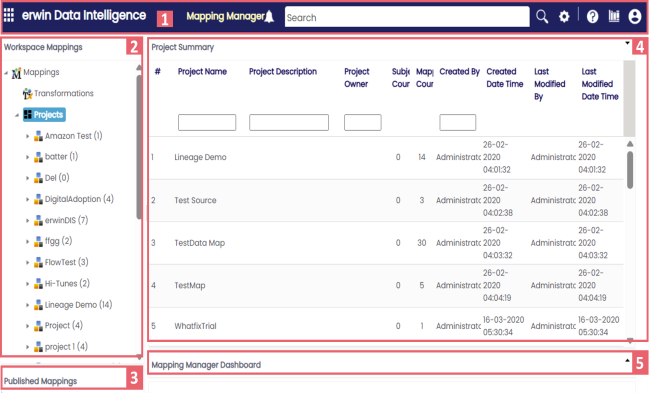Click the notification bell icon

click(x=268, y=17)
